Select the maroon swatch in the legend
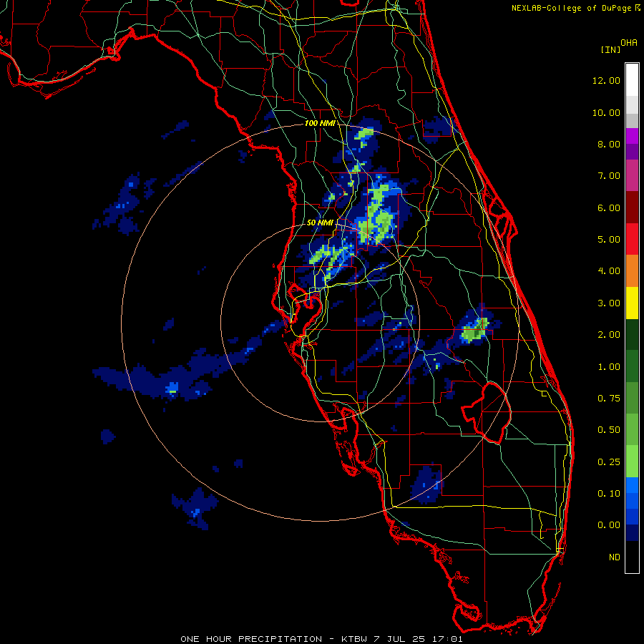The image size is (644, 644). click(632, 208)
